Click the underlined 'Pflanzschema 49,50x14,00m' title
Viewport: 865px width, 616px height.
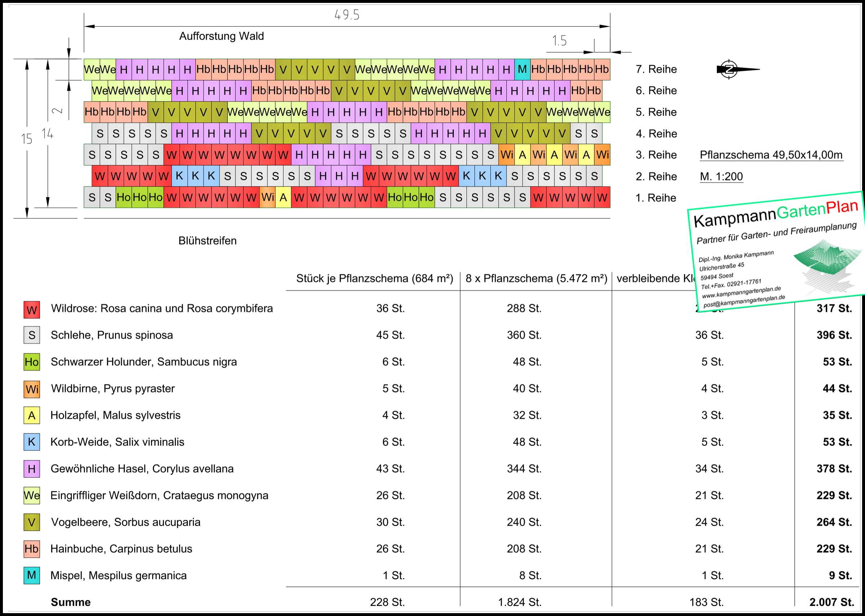(x=771, y=155)
